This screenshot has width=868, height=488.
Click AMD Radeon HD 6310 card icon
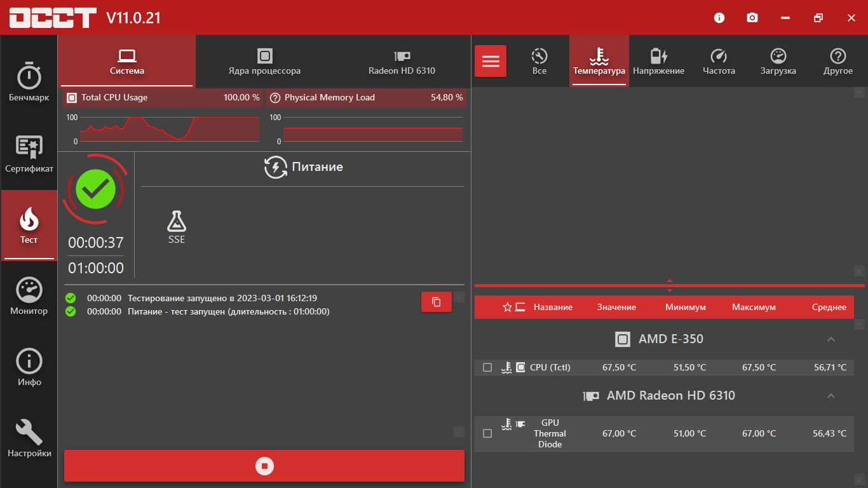591,396
